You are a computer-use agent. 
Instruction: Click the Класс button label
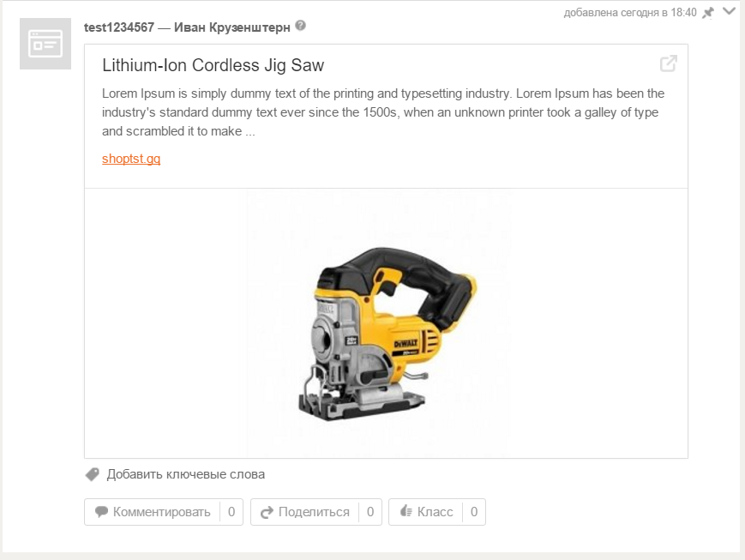tap(435, 512)
